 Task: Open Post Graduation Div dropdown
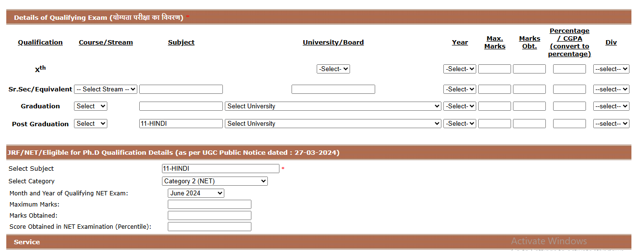coord(611,124)
